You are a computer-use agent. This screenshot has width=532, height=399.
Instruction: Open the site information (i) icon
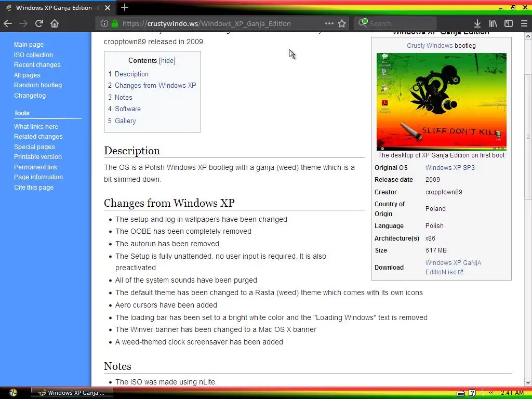tap(104, 23)
